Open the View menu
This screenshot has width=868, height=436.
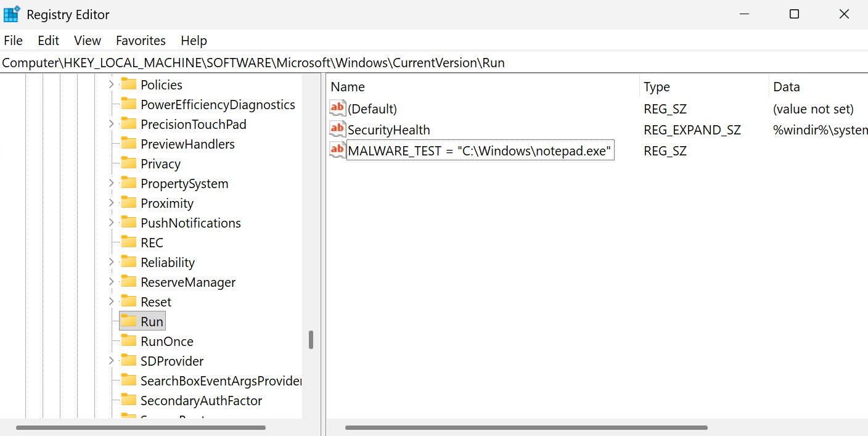click(88, 41)
